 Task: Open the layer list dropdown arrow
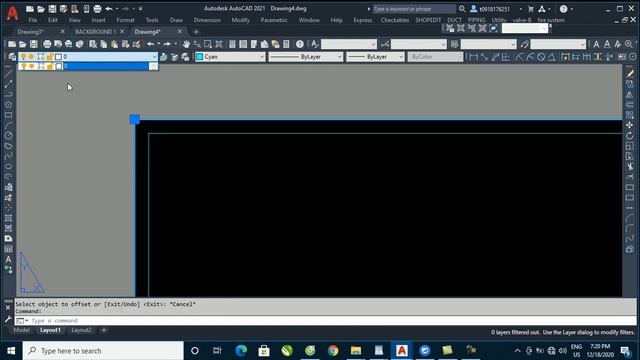154,57
